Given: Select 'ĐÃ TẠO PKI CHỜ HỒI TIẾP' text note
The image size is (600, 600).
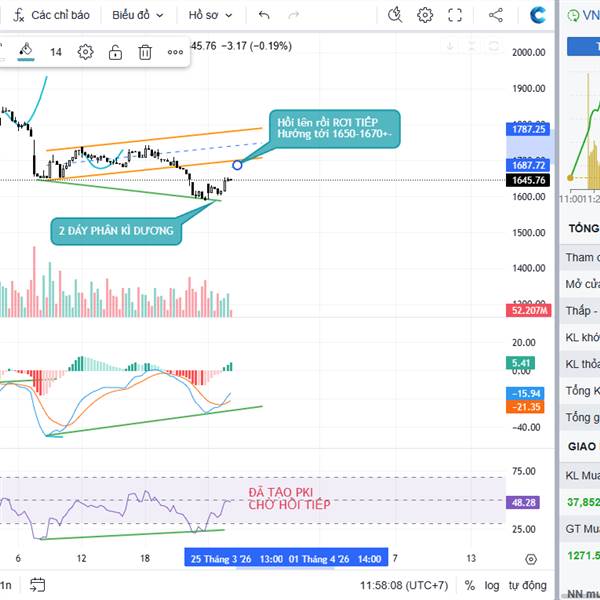Looking at the screenshot, I should [289, 499].
